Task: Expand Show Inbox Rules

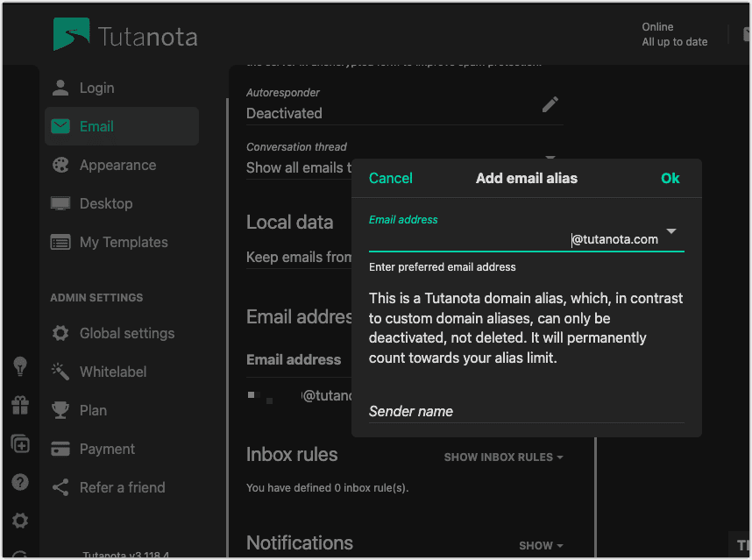Action: pos(503,457)
